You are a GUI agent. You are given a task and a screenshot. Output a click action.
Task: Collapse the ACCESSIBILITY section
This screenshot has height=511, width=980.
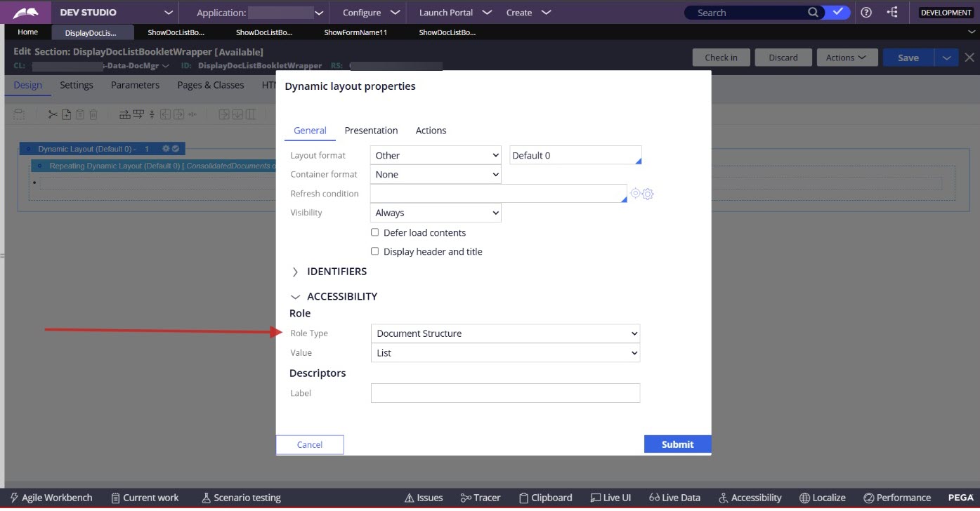click(334, 296)
